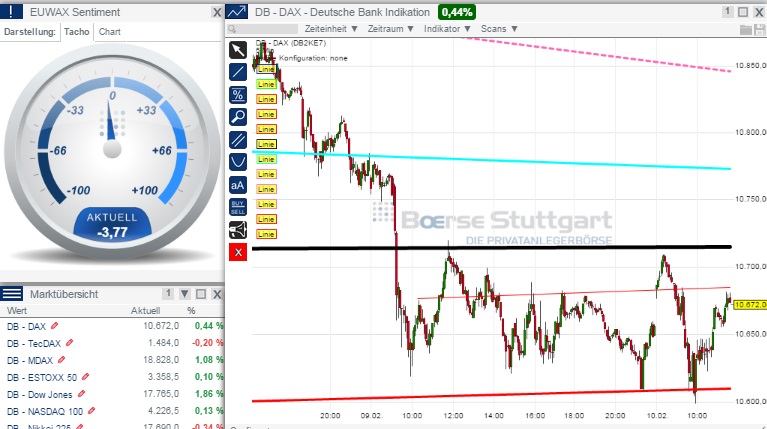Open the Zeitraum dropdown
Viewport: 767px width, 429px height.
pyautogui.click(x=391, y=29)
